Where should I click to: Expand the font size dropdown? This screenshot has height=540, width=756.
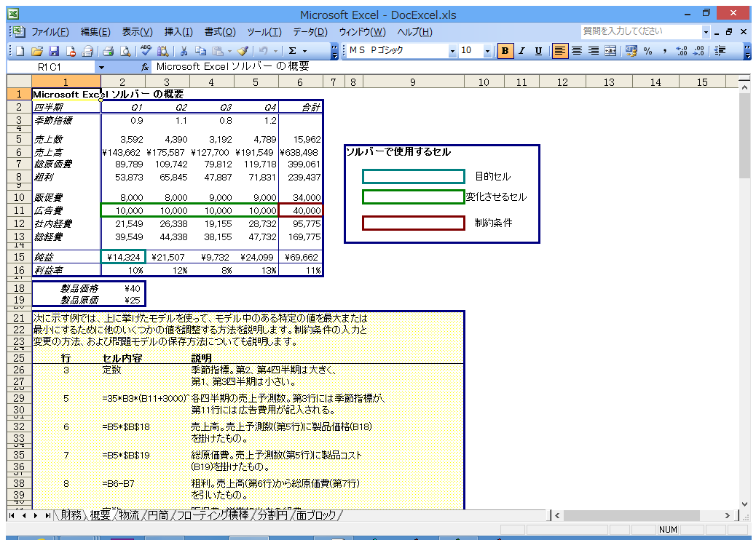[x=487, y=51]
